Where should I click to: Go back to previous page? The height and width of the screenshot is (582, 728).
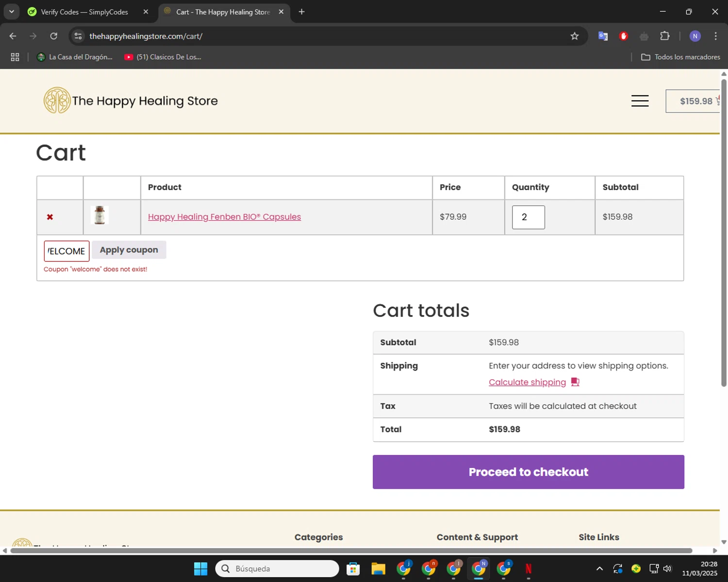point(13,36)
